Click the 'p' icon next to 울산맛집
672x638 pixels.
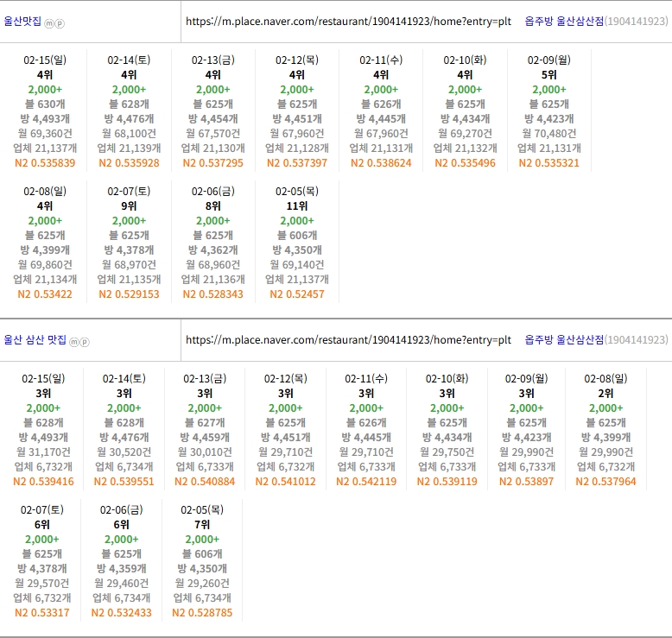60,22
